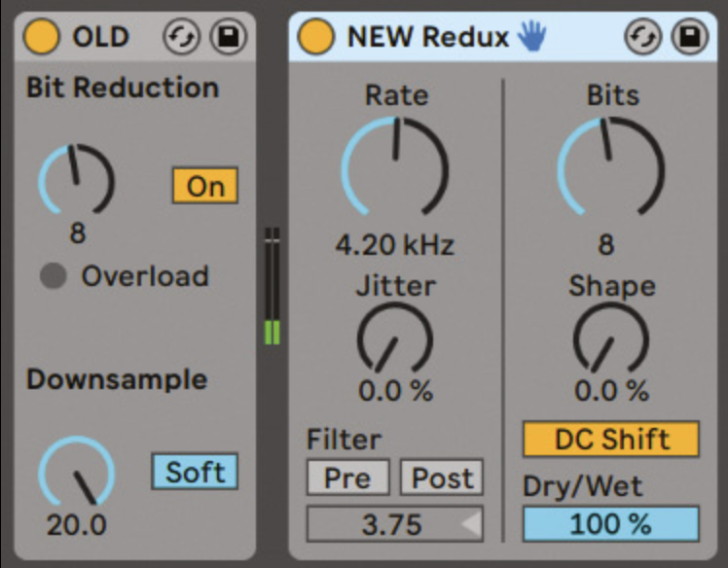The width and height of the screenshot is (728, 568).
Task: Click the Jitter 0.0 % value
Action: tap(396, 391)
